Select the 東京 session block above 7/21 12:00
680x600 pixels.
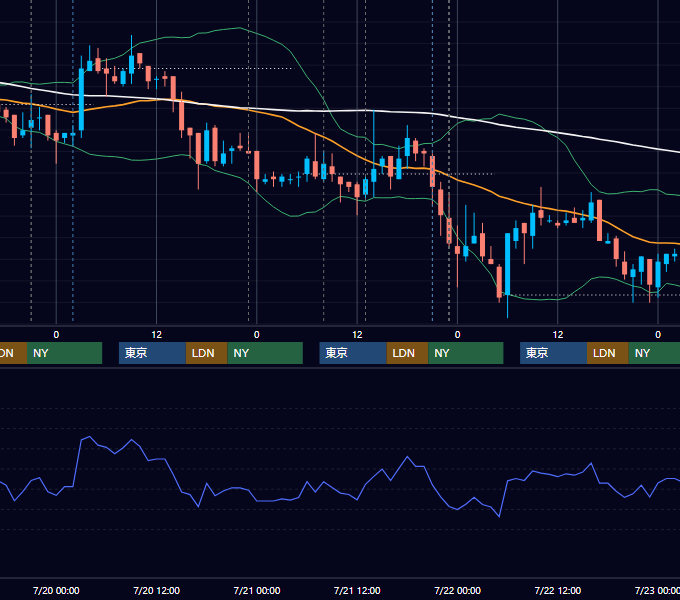coord(353,353)
